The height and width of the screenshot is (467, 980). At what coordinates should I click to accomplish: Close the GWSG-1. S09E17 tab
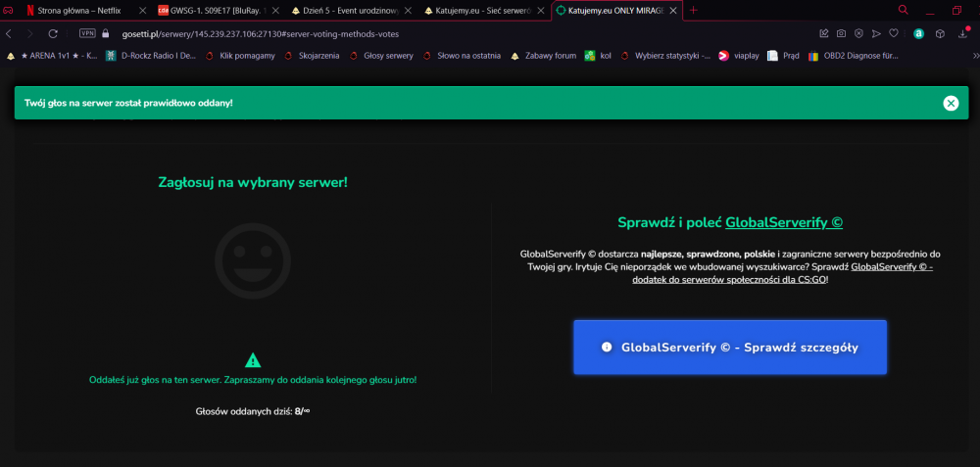click(x=275, y=11)
